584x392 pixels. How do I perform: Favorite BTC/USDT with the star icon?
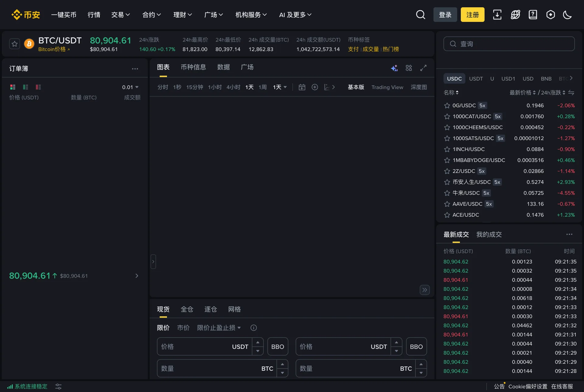point(15,44)
